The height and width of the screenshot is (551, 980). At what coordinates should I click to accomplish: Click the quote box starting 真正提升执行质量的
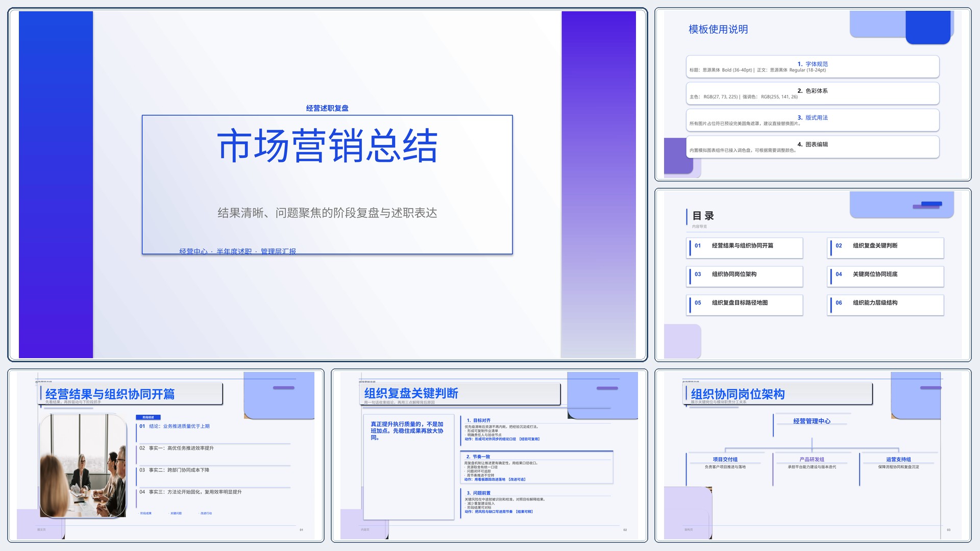point(408,467)
